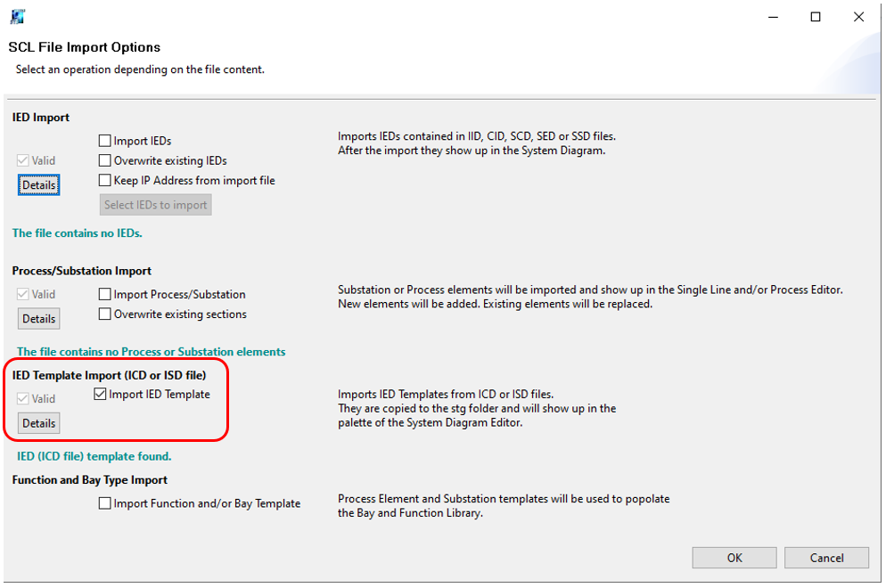Open Details in the IED Import section
Image resolution: width=886 pixels, height=588 pixels.
point(39,185)
